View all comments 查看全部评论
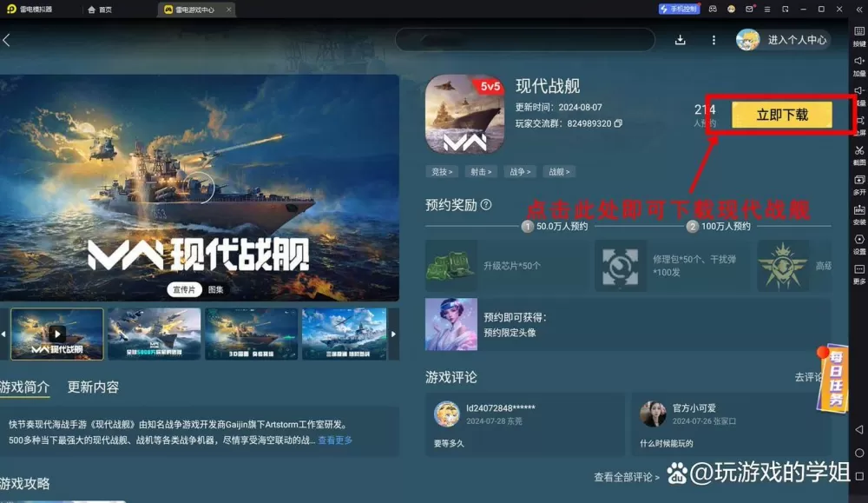The height and width of the screenshot is (503, 868). (627, 477)
